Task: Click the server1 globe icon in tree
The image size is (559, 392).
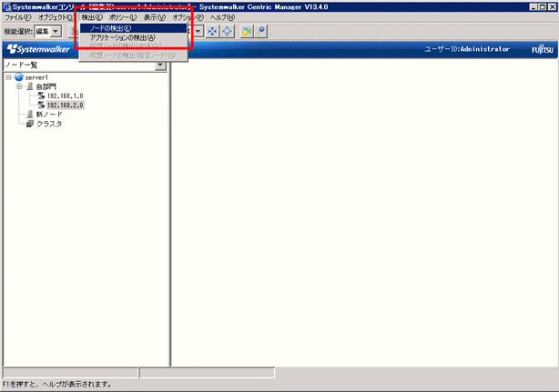Action: coord(19,77)
